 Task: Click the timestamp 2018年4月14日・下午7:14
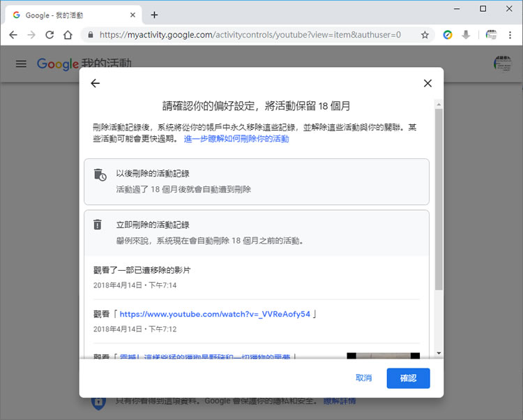pyautogui.click(x=135, y=285)
